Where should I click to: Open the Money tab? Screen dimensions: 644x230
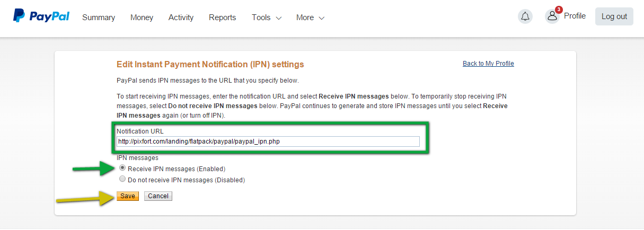pyautogui.click(x=142, y=17)
